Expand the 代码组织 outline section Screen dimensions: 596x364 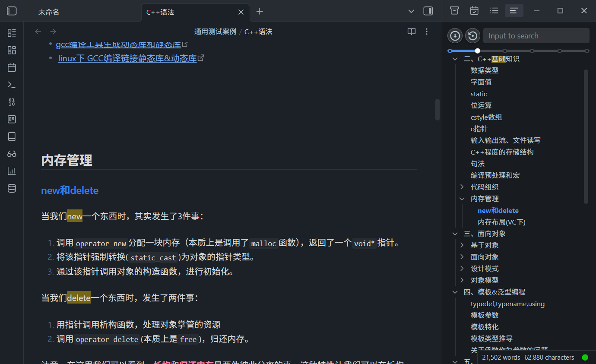[462, 187]
